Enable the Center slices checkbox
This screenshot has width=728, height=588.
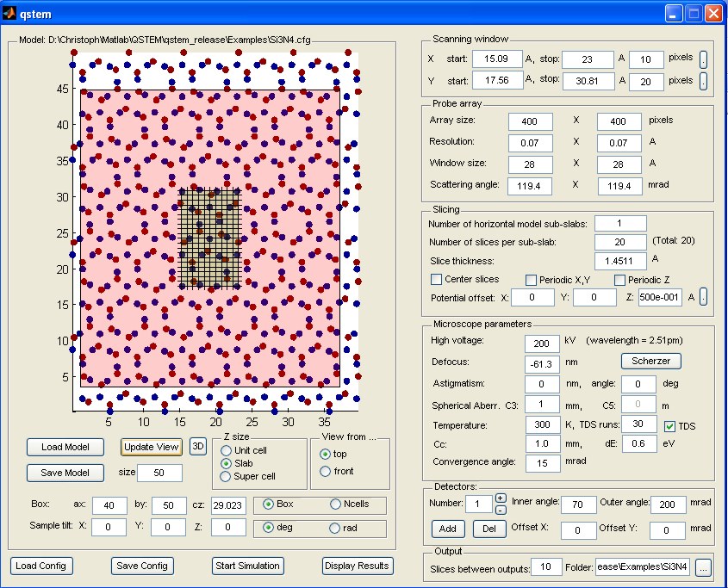[437, 280]
